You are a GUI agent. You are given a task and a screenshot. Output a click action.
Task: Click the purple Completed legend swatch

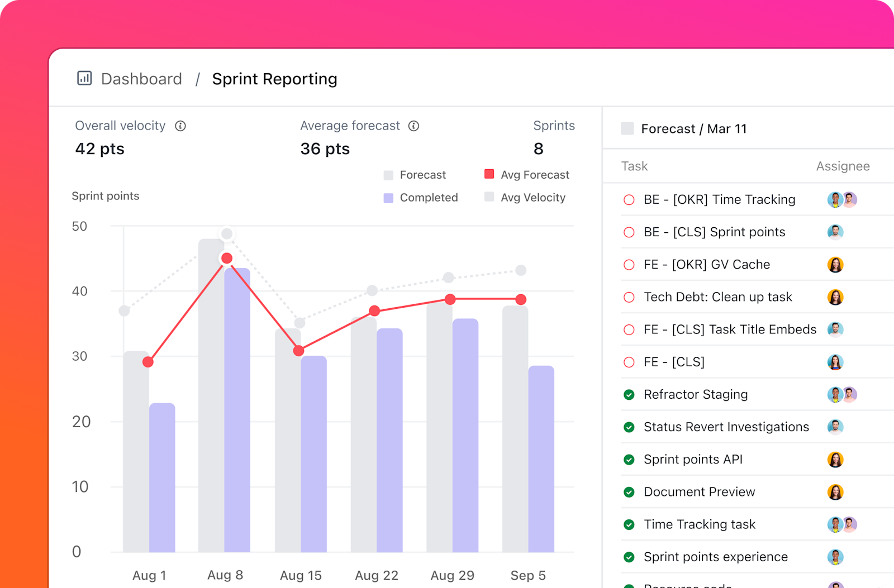[388, 198]
